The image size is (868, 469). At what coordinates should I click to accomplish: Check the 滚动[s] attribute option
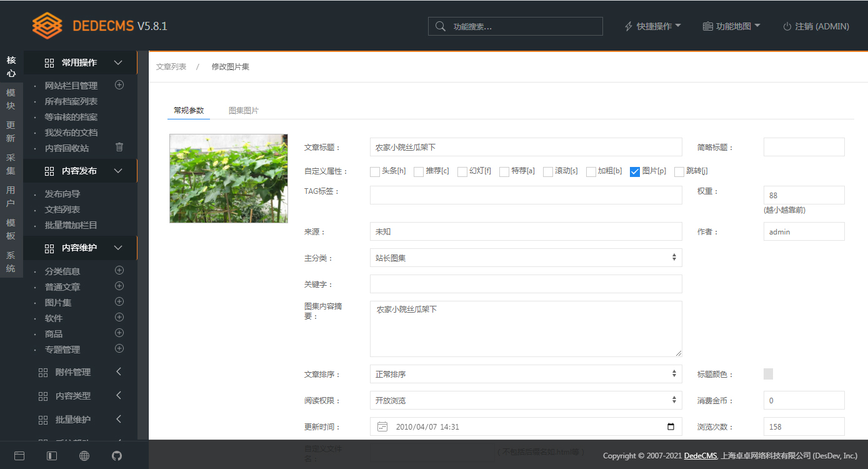pyautogui.click(x=547, y=171)
